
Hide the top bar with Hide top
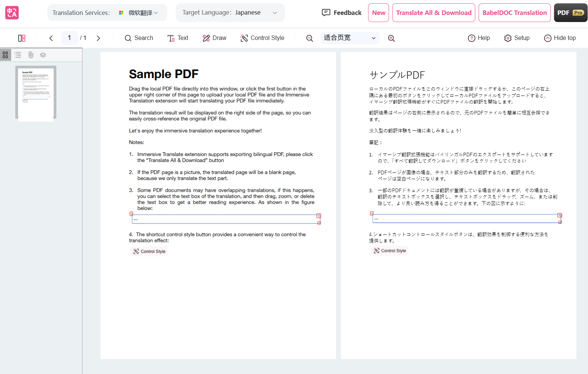(x=560, y=38)
